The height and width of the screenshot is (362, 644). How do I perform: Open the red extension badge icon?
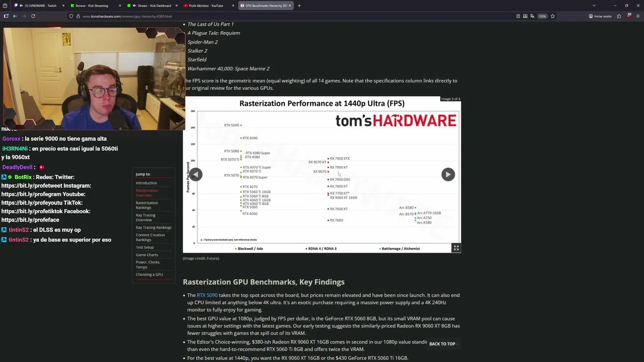coord(628,16)
